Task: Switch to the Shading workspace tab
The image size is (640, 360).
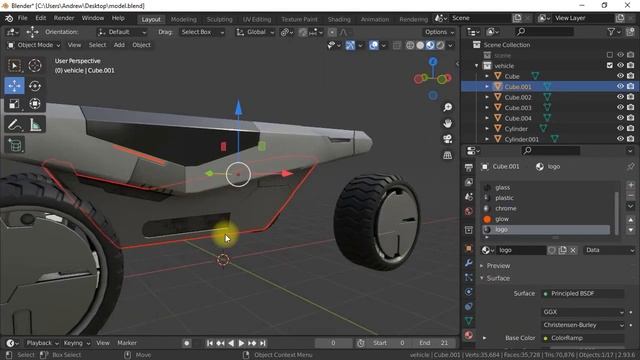Action: (x=339, y=19)
